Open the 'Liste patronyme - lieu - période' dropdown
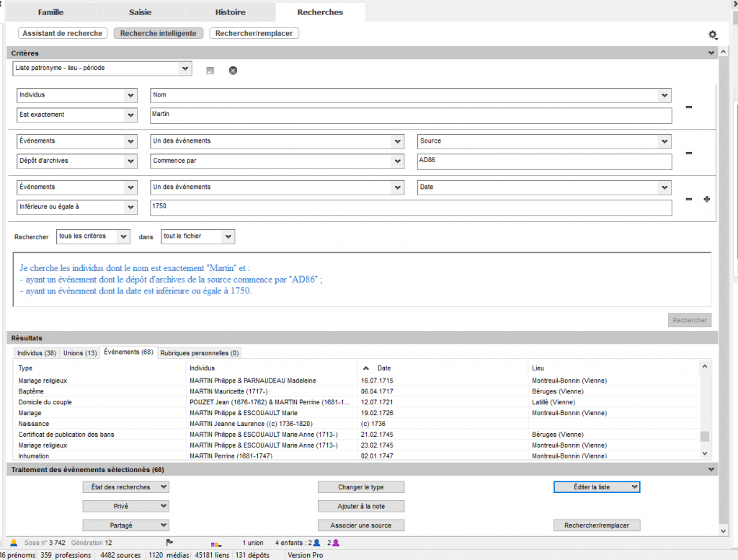Screen dimensions: 738x560 102,68
